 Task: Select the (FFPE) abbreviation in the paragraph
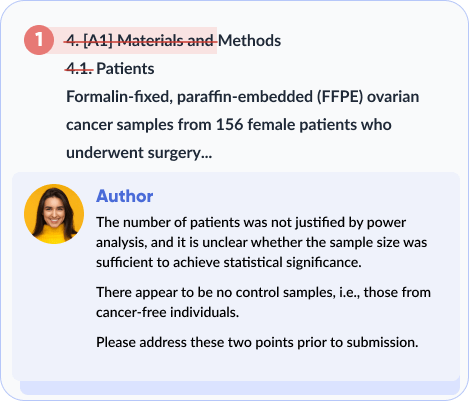pos(340,97)
